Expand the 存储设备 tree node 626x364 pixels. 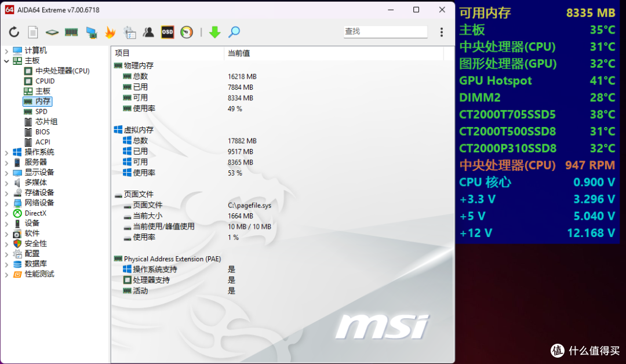[6, 193]
